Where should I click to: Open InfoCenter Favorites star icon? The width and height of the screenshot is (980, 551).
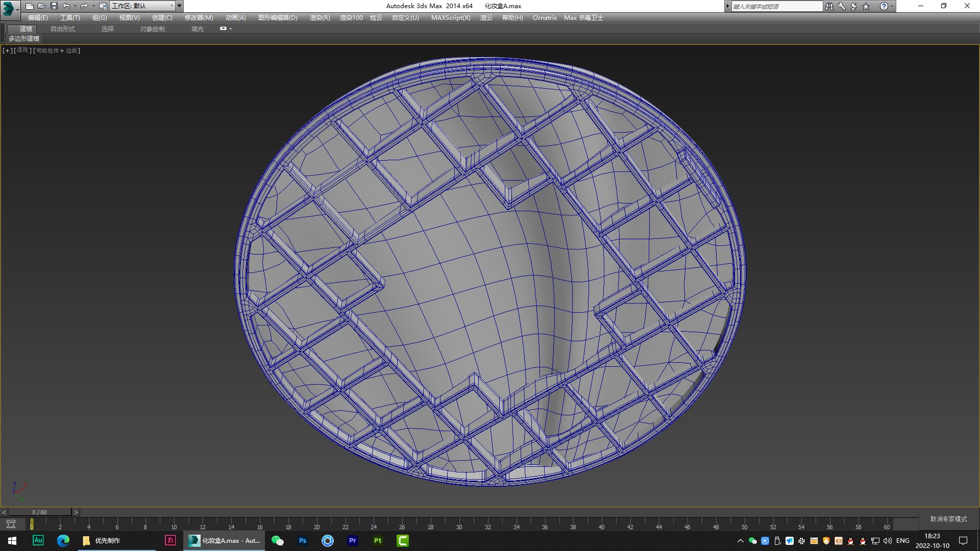pyautogui.click(x=865, y=6)
